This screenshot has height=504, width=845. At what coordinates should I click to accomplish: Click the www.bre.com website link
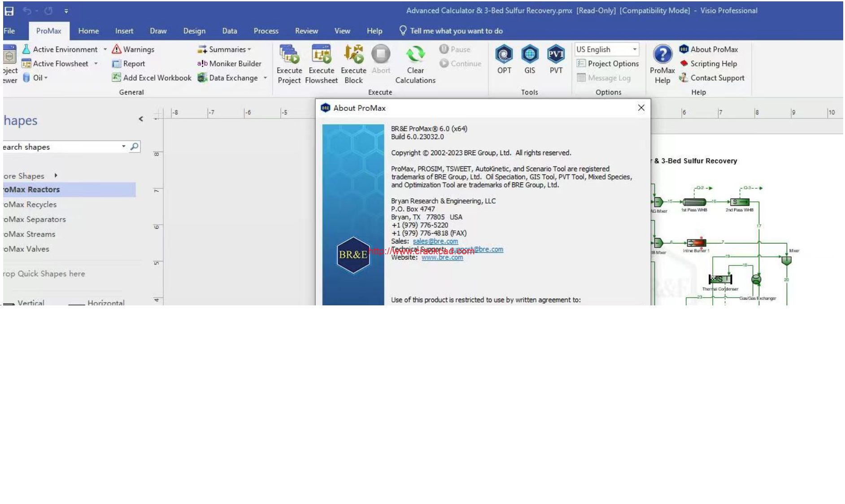tap(442, 257)
